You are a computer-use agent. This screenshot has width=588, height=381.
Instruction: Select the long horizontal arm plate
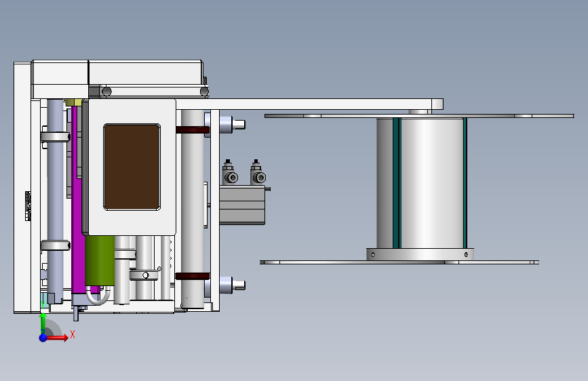point(309,104)
